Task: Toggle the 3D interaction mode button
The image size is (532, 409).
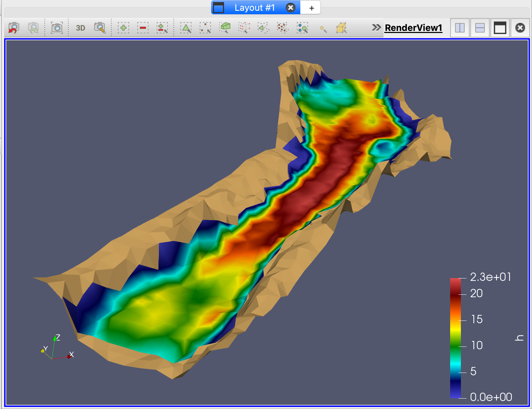Action: pos(80,28)
